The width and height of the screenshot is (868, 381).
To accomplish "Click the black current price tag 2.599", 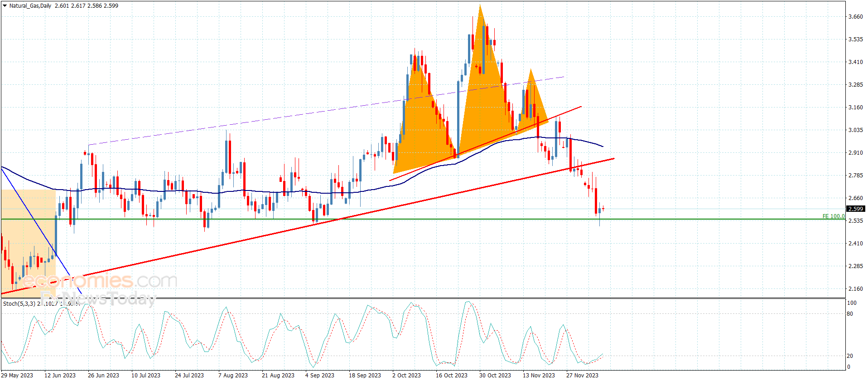I will click(855, 209).
